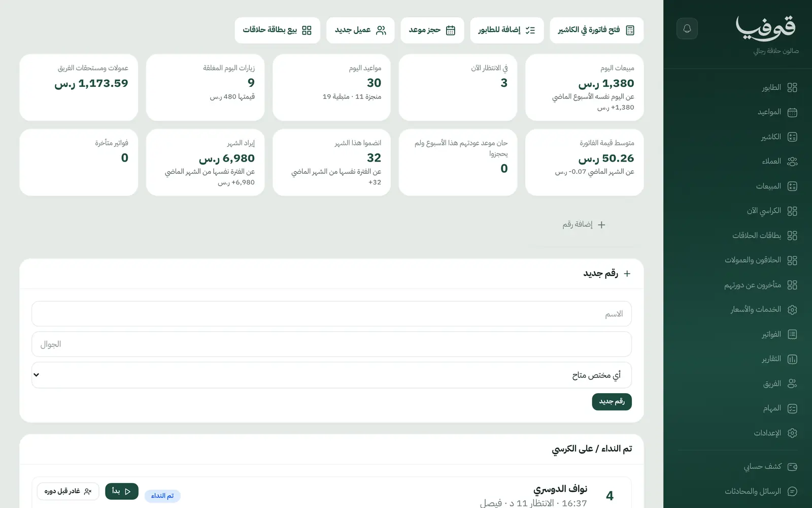Go to الكاشير in sidebar
812x508 pixels.
click(779, 137)
